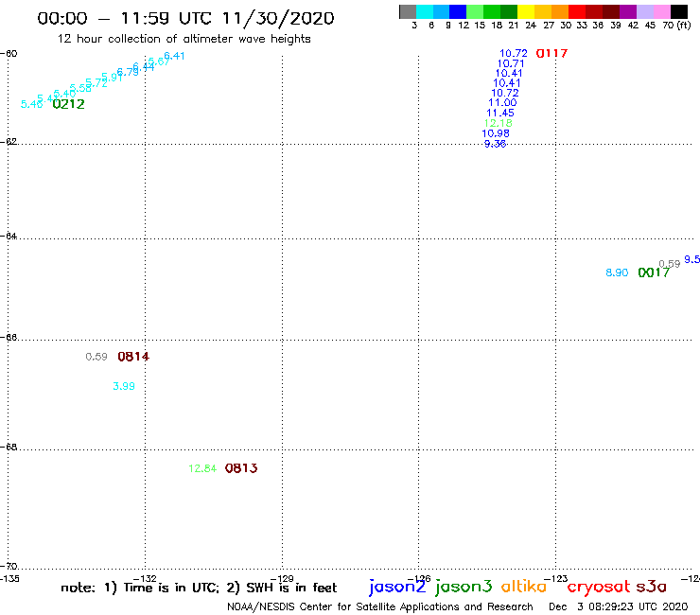
Task: Click the light green value '12.84'
Action: pos(202,468)
